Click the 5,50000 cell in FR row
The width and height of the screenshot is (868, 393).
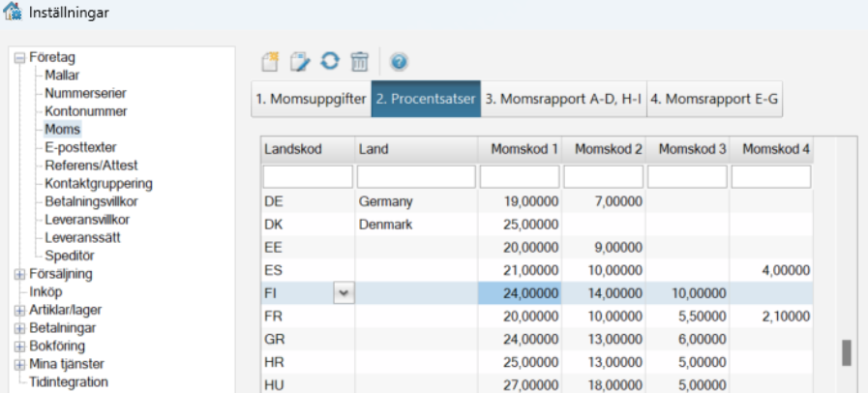tap(688, 317)
